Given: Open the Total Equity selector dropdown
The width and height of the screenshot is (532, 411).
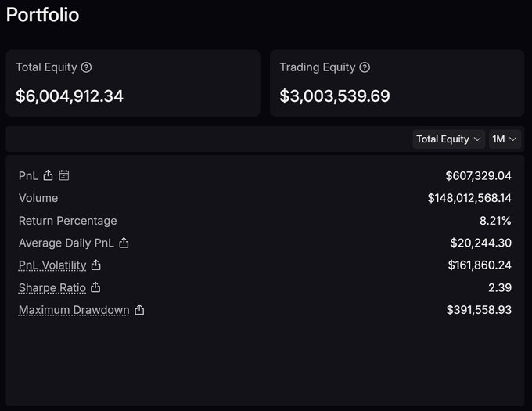Looking at the screenshot, I should pos(448,139).
